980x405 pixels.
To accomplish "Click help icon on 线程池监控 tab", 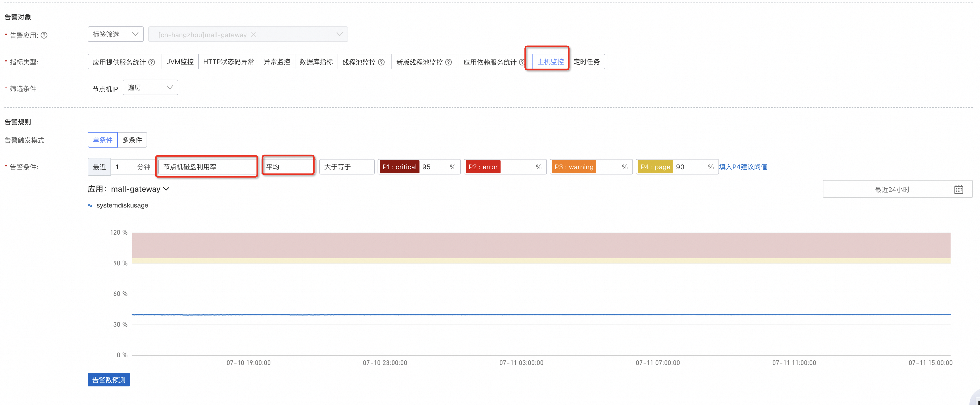I will point(381,62).
